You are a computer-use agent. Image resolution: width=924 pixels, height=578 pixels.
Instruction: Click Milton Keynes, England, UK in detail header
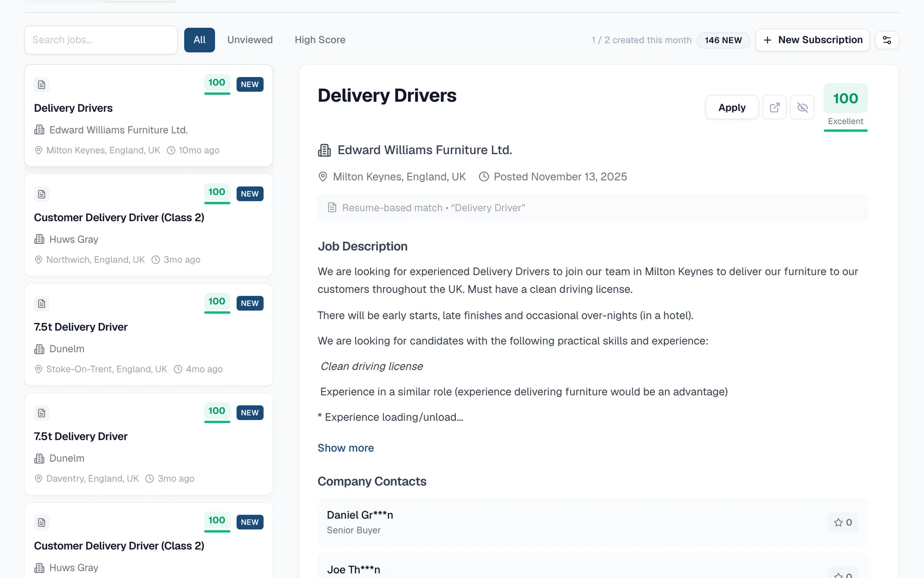click(399, 177)
